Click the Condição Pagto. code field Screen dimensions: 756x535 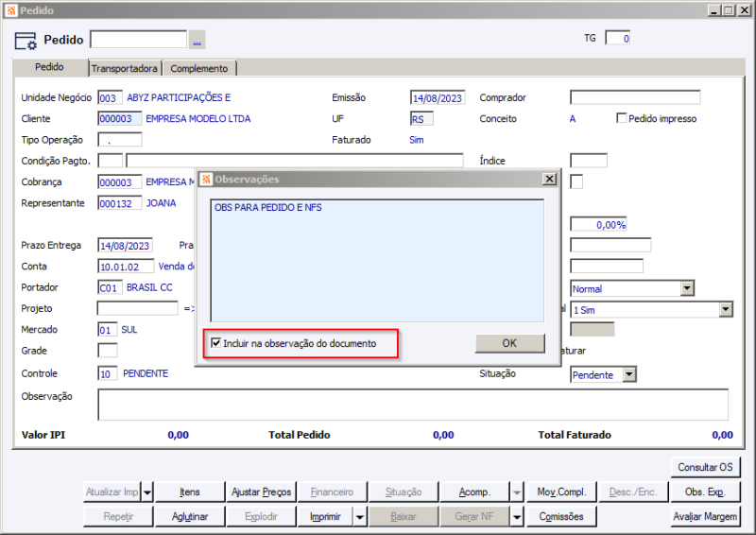coord(110,161)
